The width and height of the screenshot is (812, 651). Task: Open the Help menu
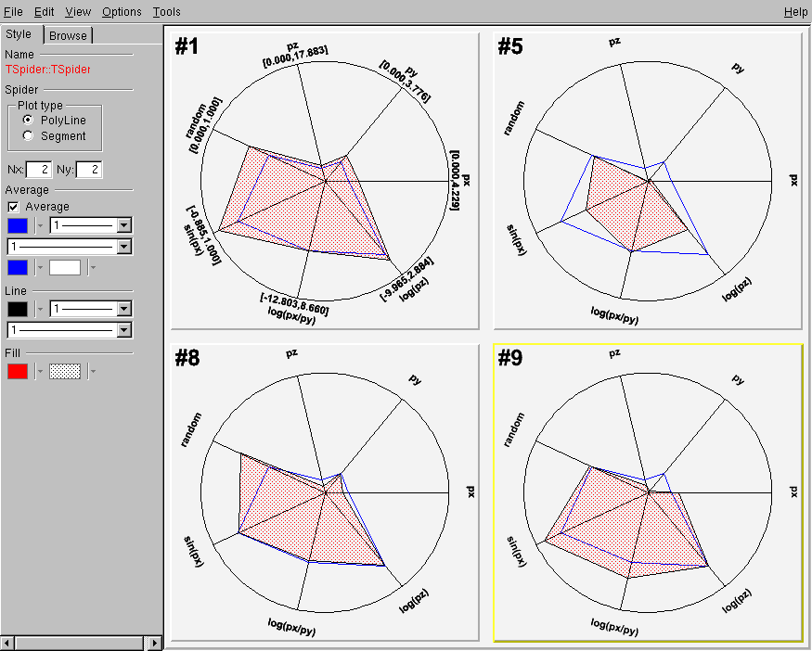click(x=795, y=11)
